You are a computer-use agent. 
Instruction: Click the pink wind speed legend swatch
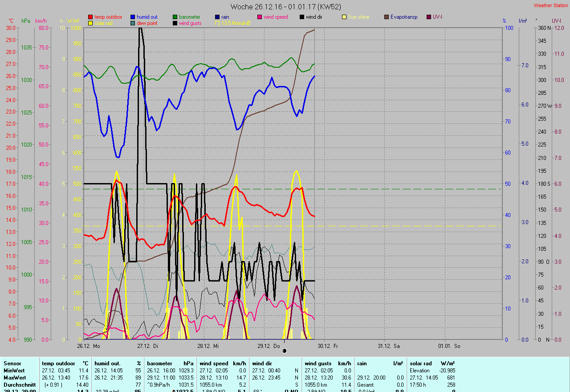[x=260, y=17]
